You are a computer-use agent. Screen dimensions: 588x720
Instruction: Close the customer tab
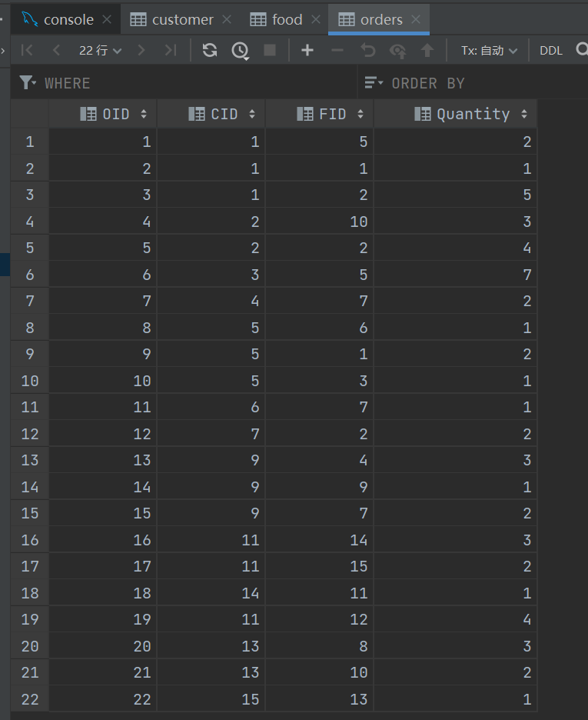coord(227,19)
